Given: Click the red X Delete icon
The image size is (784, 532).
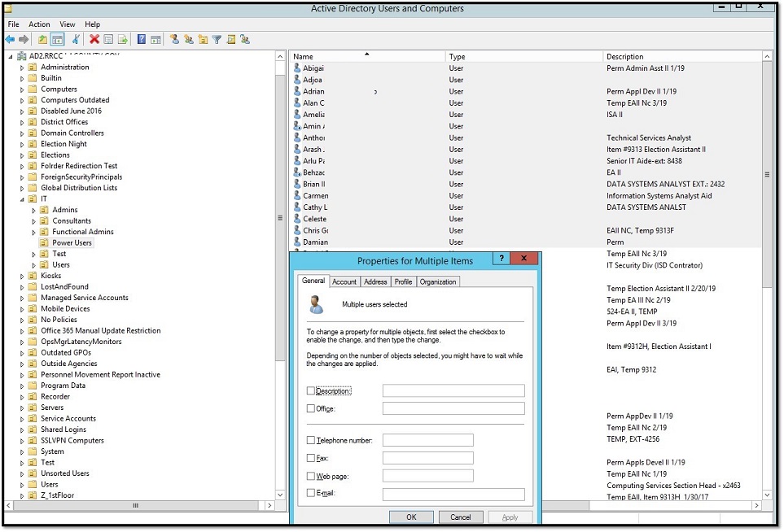Looking at the screenshot, I should tap(94, 39).
